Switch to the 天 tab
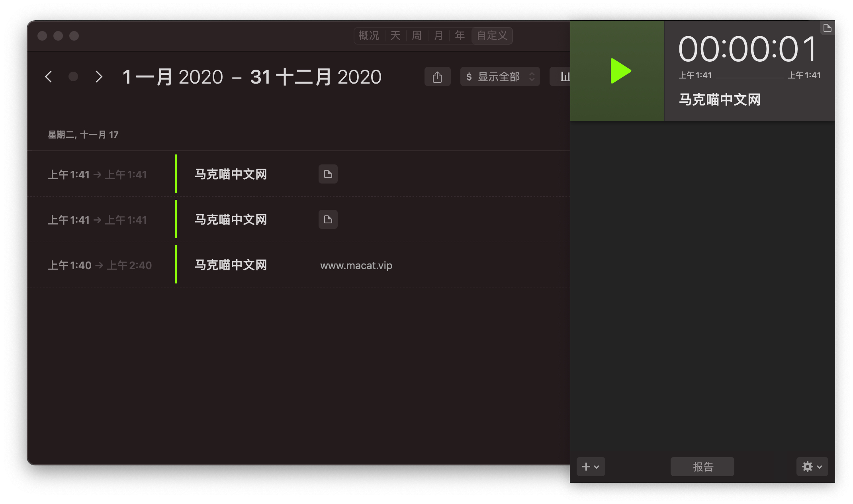The height and width of the screenshot is (504, 853). point(395,35)
